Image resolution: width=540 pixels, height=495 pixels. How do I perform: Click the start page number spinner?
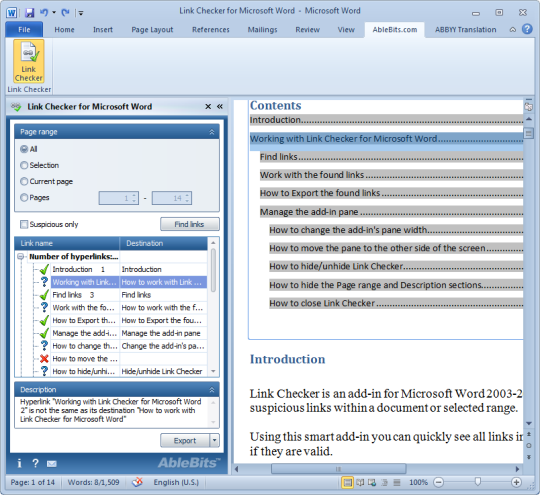tap(134, 198)
